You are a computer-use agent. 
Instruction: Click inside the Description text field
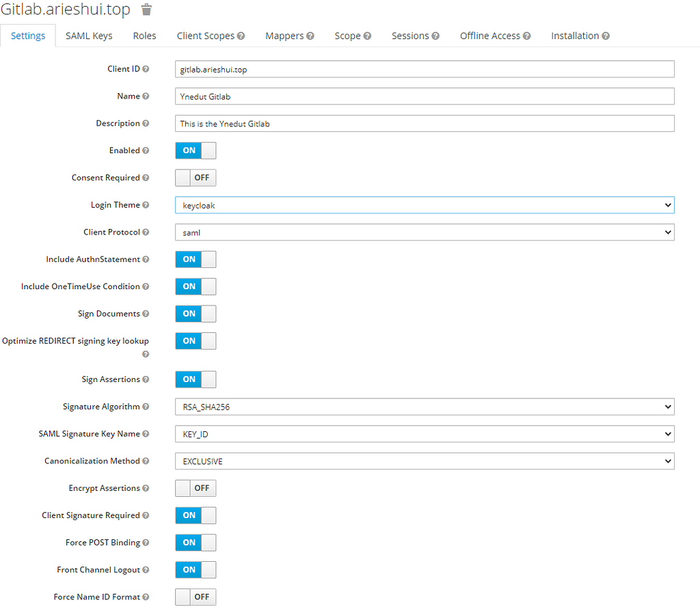tap(424, 123)
